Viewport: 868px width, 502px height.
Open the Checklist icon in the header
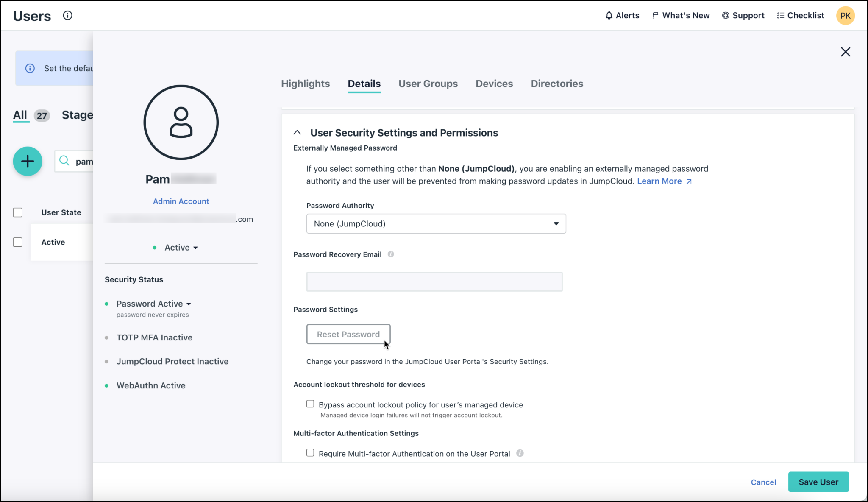780,15
